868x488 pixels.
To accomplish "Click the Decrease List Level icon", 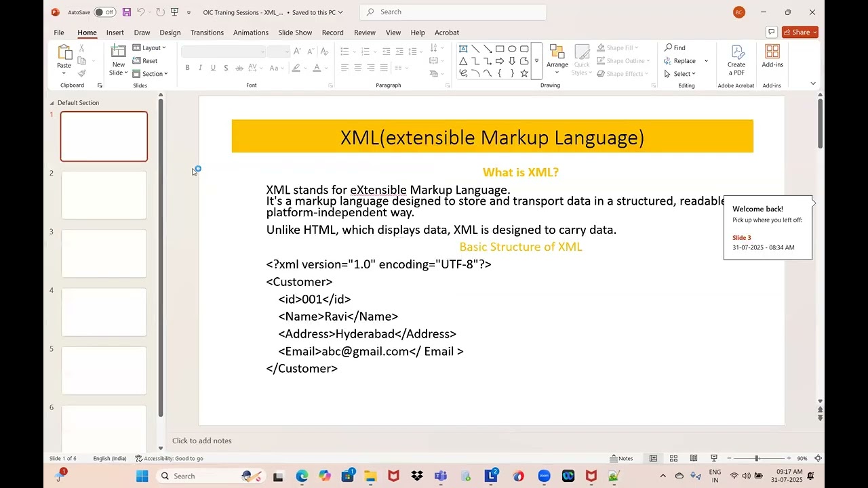I will point(387,52).
